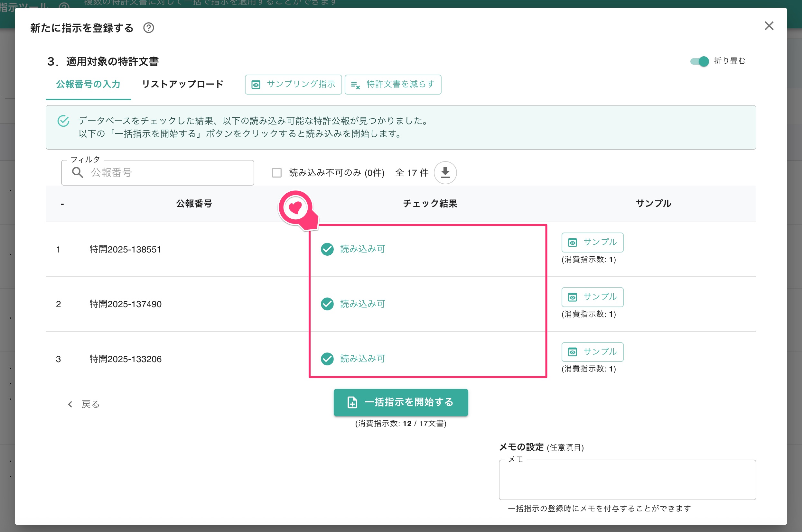Select text 特開2025-133206
The image size is (802, 532).
coord(125,359)
